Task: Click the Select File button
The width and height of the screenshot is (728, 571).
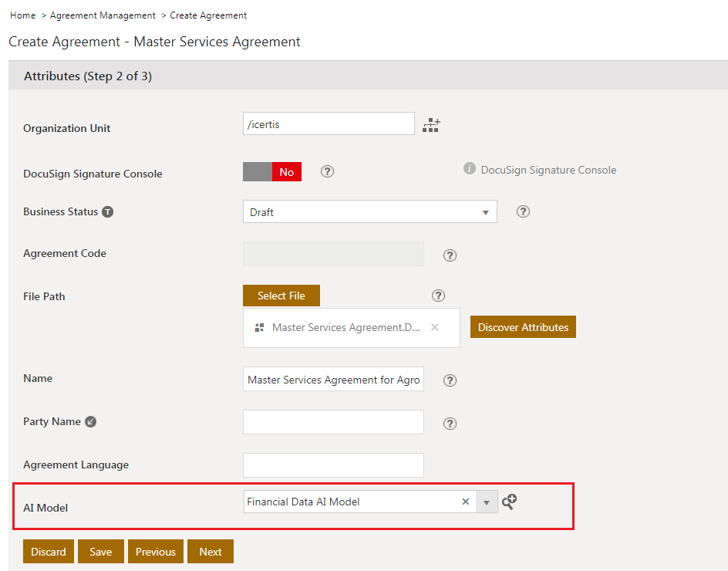Action: click(281, 296)
